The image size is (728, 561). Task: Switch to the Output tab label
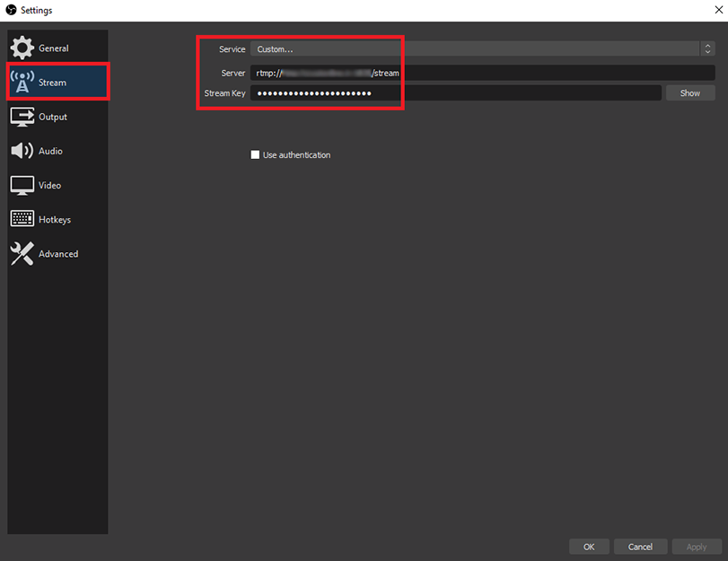click(x=53, y=117)
